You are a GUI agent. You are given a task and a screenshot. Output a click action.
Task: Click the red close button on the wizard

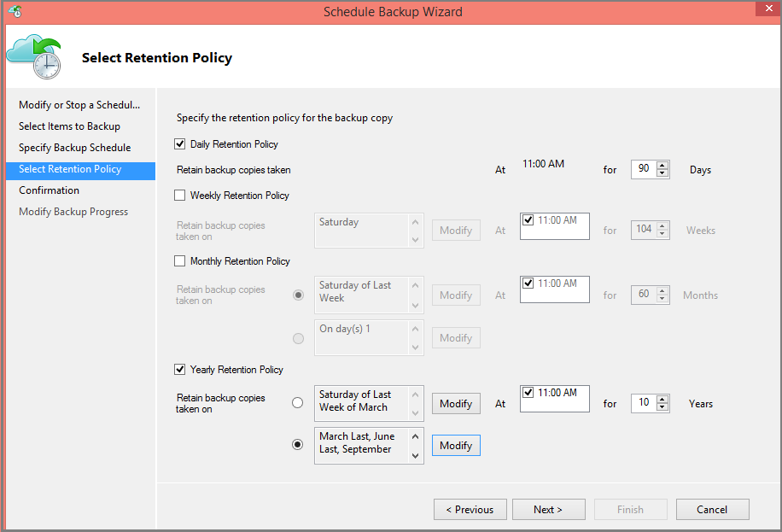point(767,9)
